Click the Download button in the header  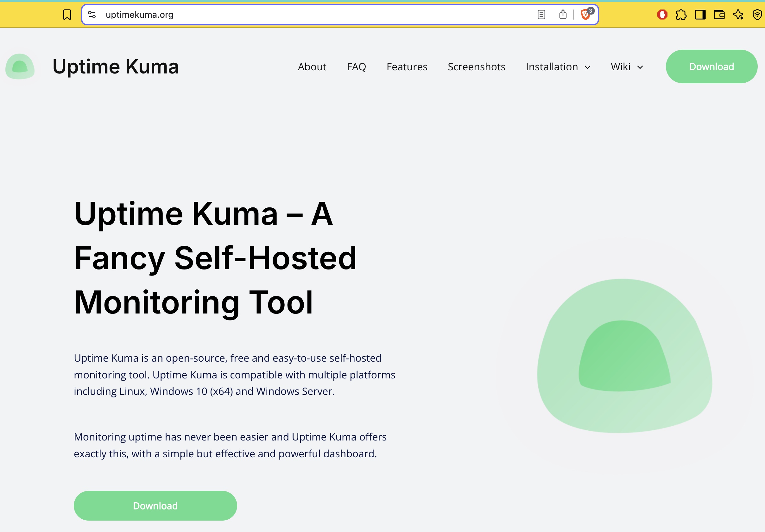click(x=711, y=66)
